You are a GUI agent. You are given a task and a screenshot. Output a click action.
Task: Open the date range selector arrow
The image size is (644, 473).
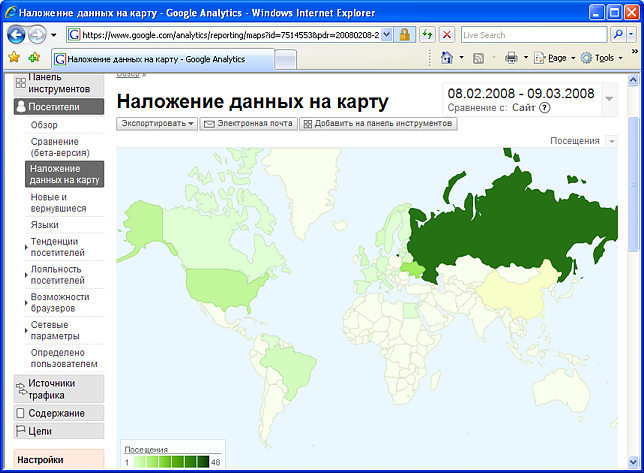tap(609, 99)
